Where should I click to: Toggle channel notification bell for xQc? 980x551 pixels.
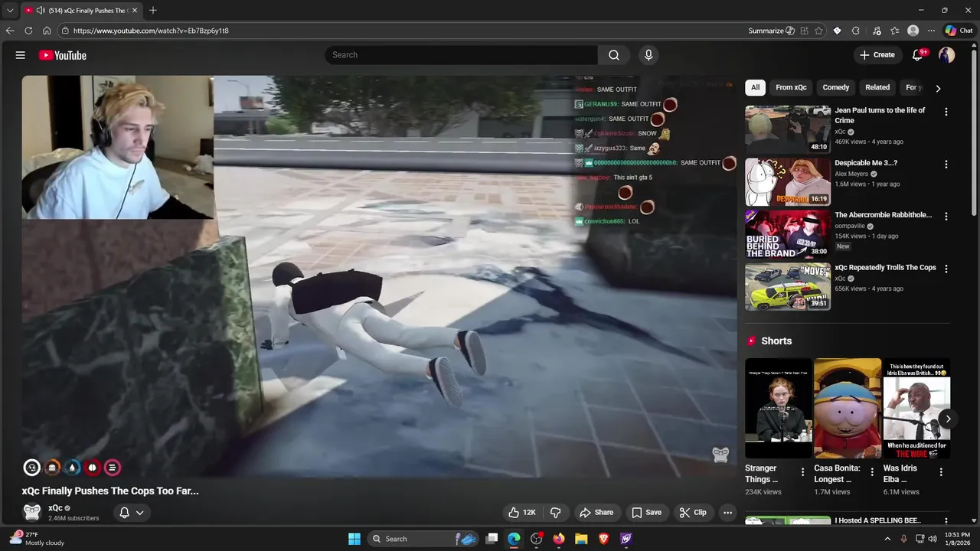click(x=124, y=513)
